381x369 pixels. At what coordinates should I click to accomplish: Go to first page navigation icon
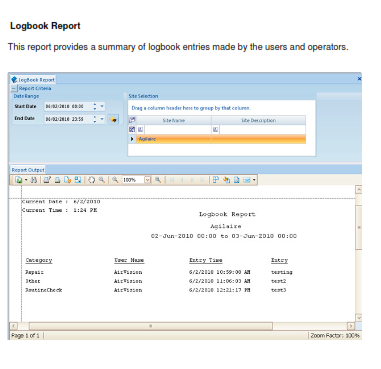172,180
